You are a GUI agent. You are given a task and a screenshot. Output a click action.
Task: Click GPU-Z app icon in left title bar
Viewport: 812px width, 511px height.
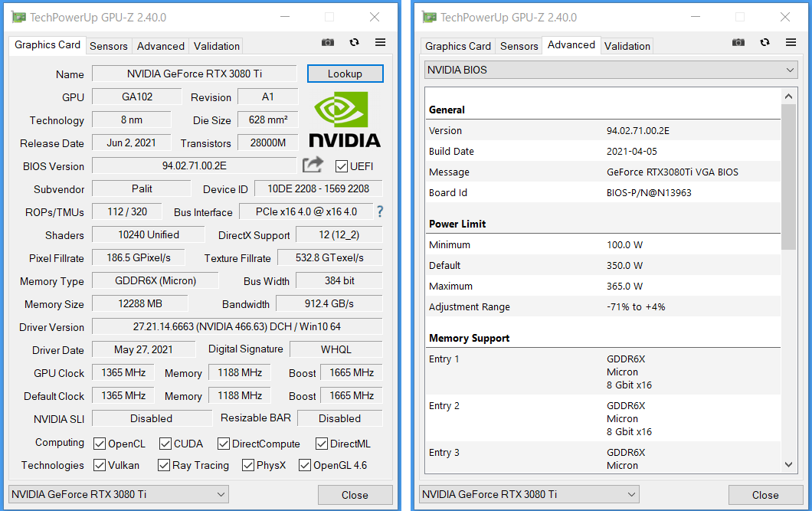[18, 17]
